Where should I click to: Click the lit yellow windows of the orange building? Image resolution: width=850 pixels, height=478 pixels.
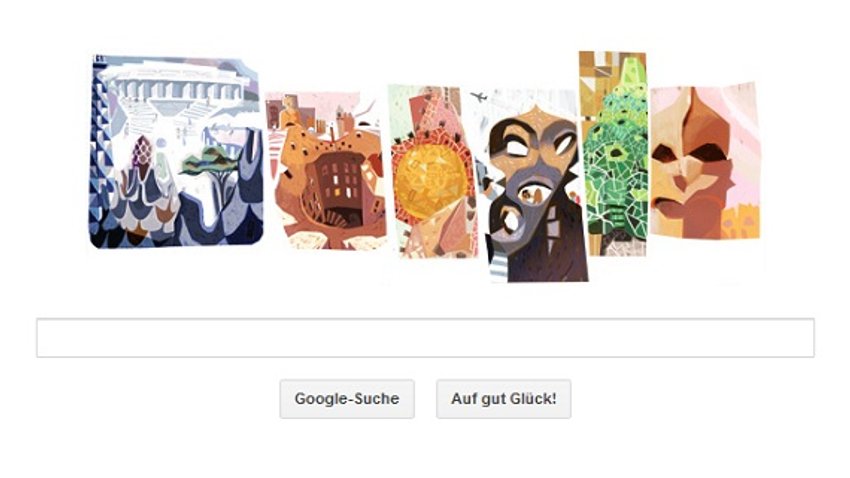point(340,186)
